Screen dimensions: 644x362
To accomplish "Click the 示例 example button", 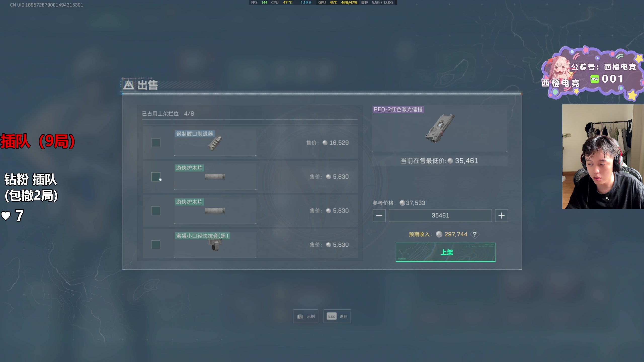I will [306, 316].
